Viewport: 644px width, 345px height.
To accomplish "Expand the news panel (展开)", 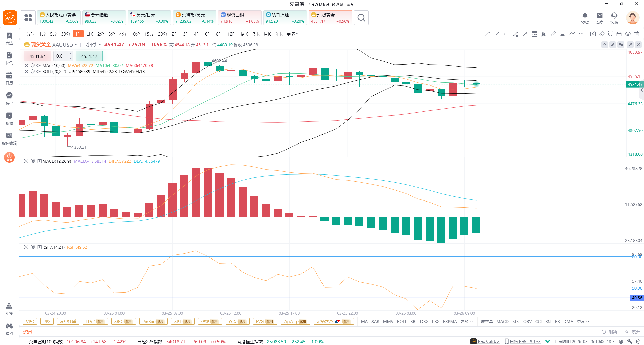I will click(x=633, y=332).
